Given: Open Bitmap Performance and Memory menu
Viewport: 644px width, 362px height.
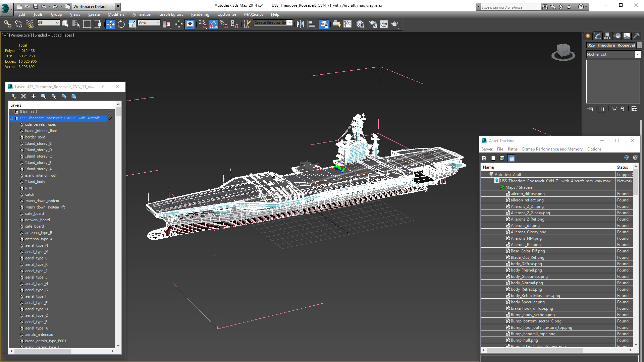Looking at the screenshot, I should pos(552,149).
